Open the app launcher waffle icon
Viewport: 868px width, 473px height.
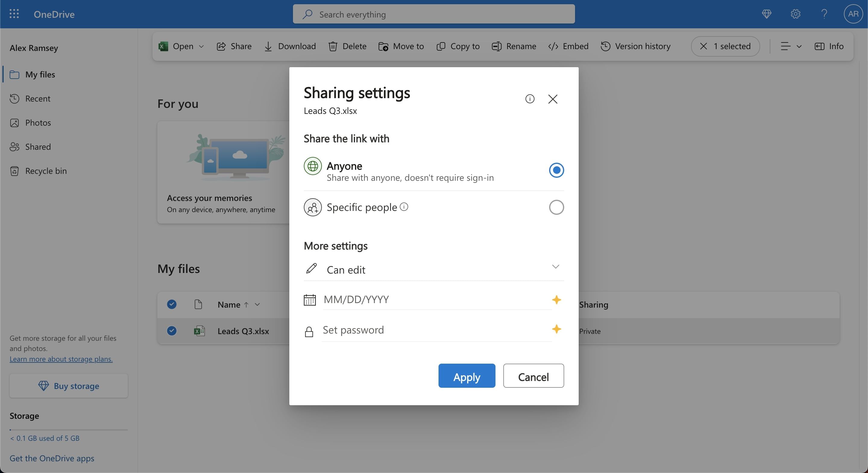(14, 14)
